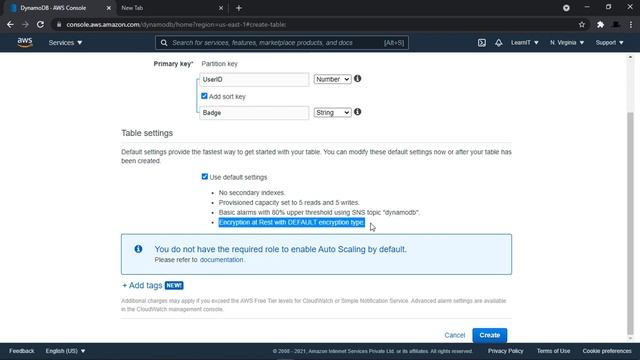Open AWS CloudShell icon in the header

[x=482, y=42]
